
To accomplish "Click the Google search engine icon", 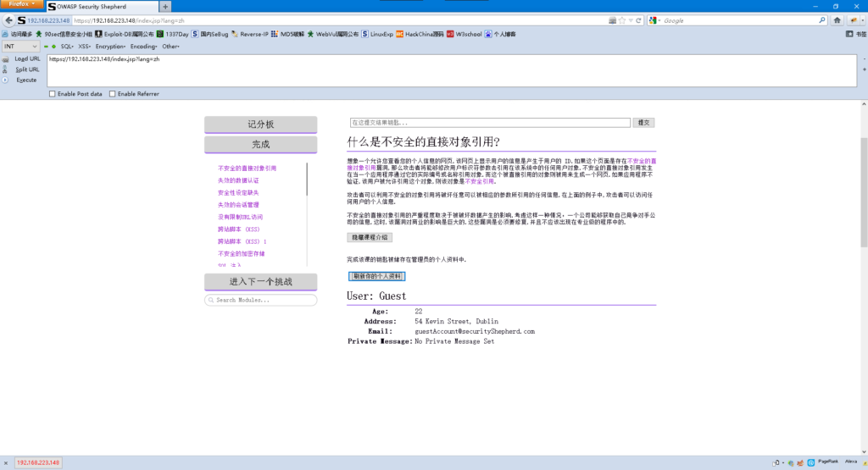I will click(x=653, y=20).
